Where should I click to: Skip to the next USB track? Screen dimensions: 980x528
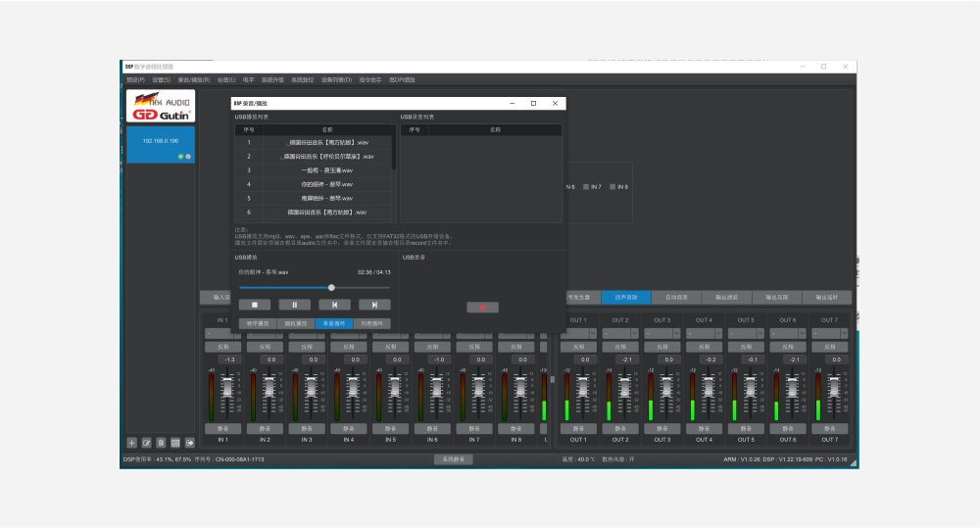point(374,305)
